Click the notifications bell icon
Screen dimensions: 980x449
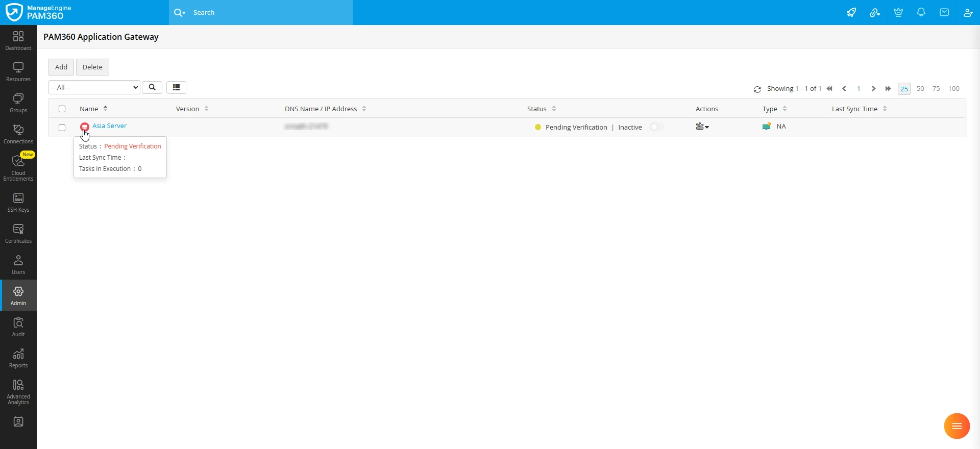tap(921, 13)
